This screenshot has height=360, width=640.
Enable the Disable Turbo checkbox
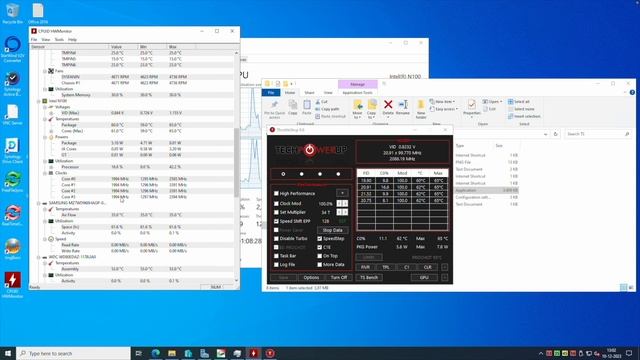276,238
